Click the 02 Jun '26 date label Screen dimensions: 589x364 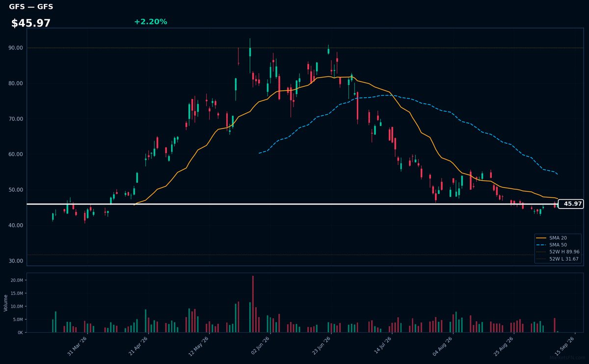261,345
